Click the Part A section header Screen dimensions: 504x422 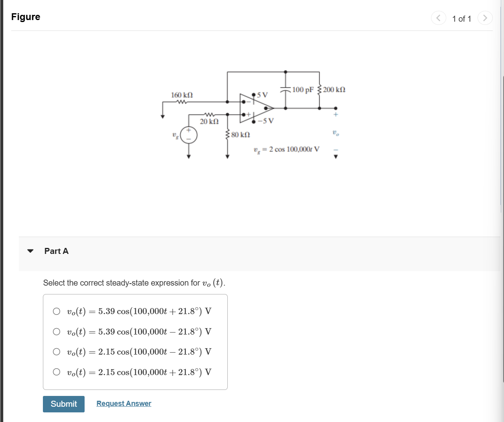tap(57, 251)
